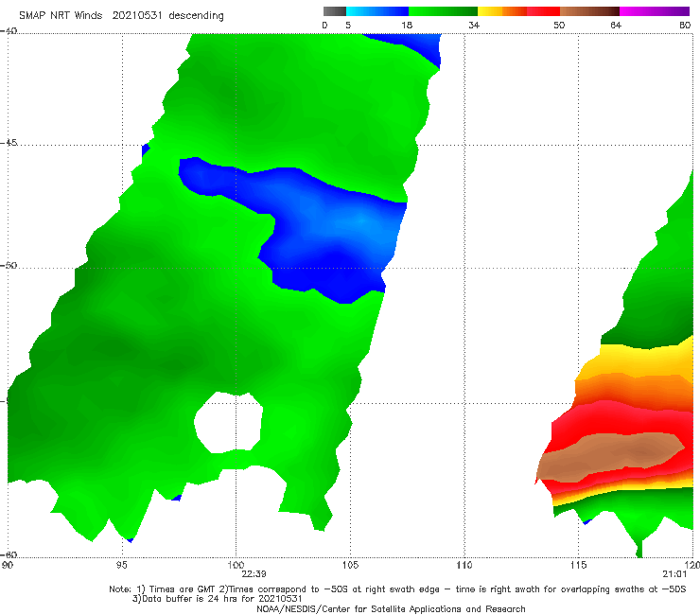Click the 'Times are GMT' note line
The width and height of the screenshot is (700, 615).
pos(397,589)
